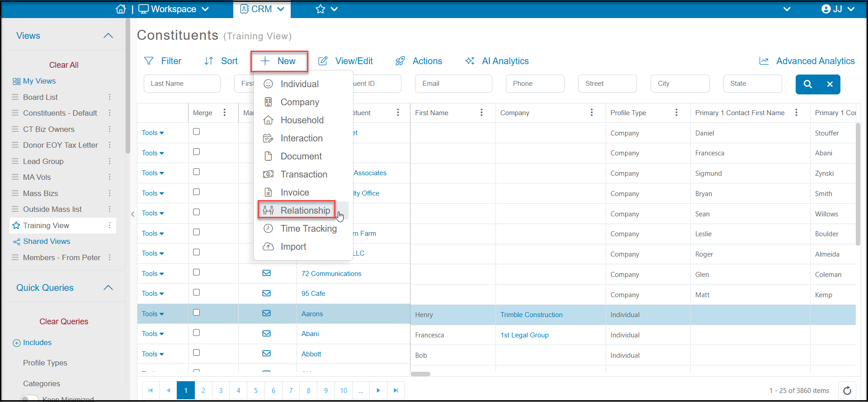Click the Filter button
Image resolution: width=868 pixels, height=402 pixels.
pos(162,61)
